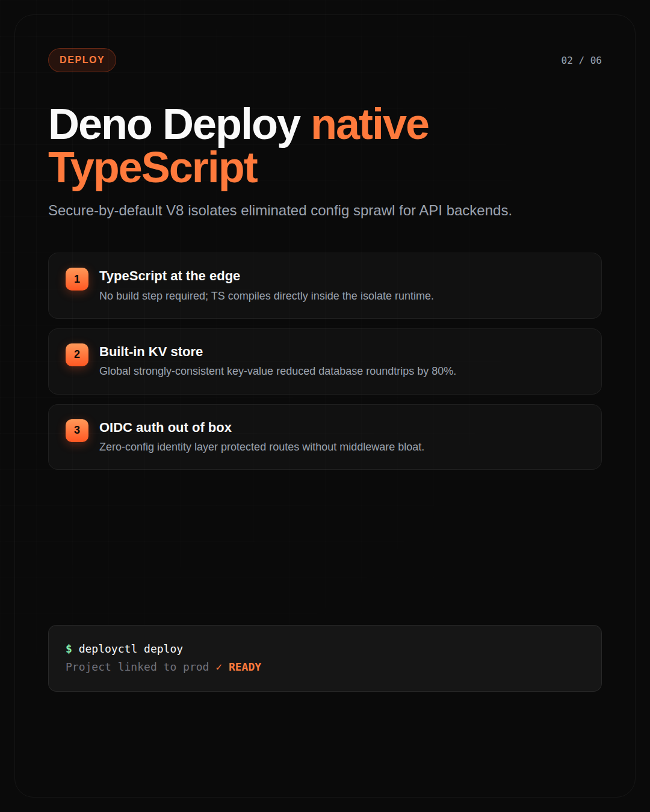Click the orange number 3 badge
Image resolution: width=650 pixels, height=812 pixels.
coord(77,430)
